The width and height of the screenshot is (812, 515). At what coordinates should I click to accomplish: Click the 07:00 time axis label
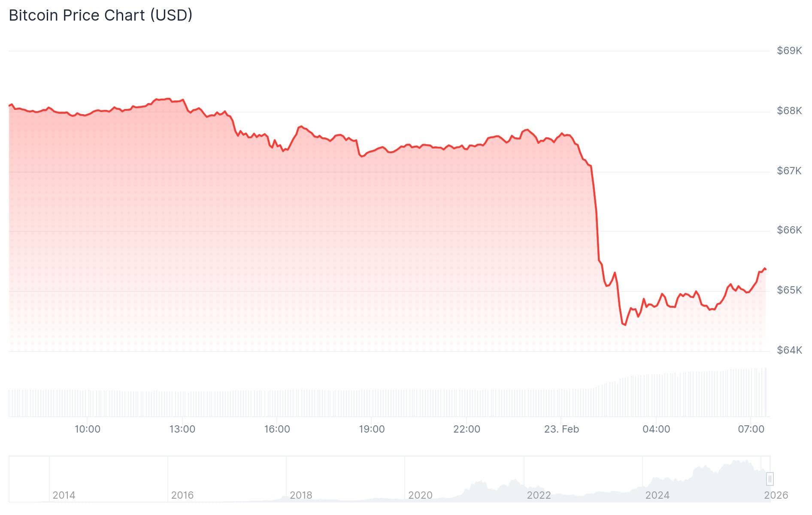click(x=751, y=429)
